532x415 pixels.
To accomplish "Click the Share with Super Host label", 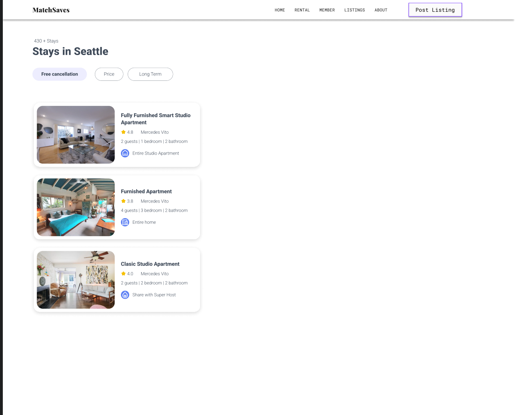I will click(154, 295).
